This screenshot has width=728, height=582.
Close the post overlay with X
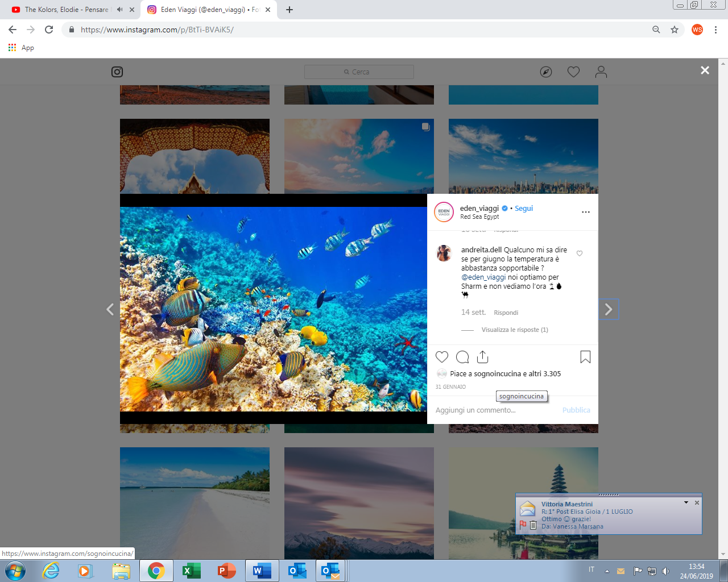705,70
